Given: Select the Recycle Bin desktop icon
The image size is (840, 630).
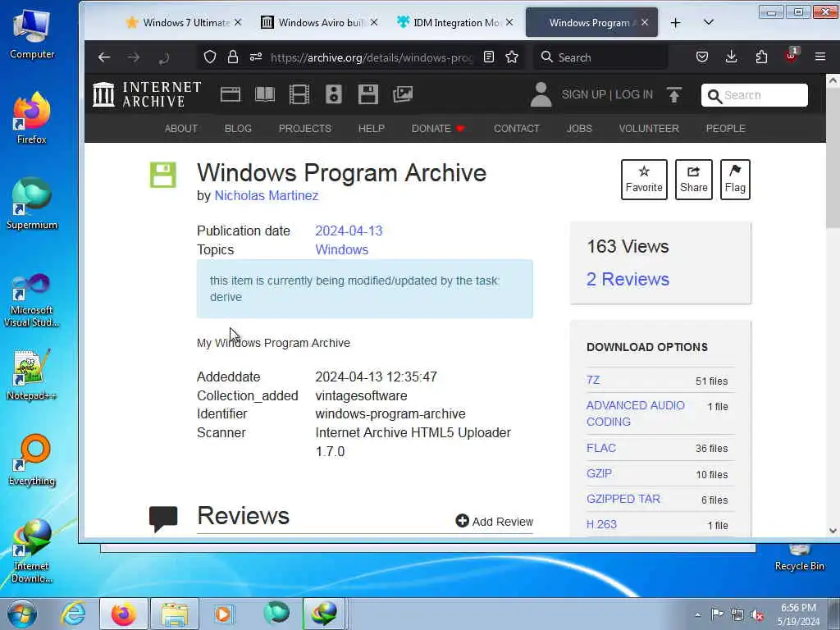Looking at the screenshot, I should (799, 558).
